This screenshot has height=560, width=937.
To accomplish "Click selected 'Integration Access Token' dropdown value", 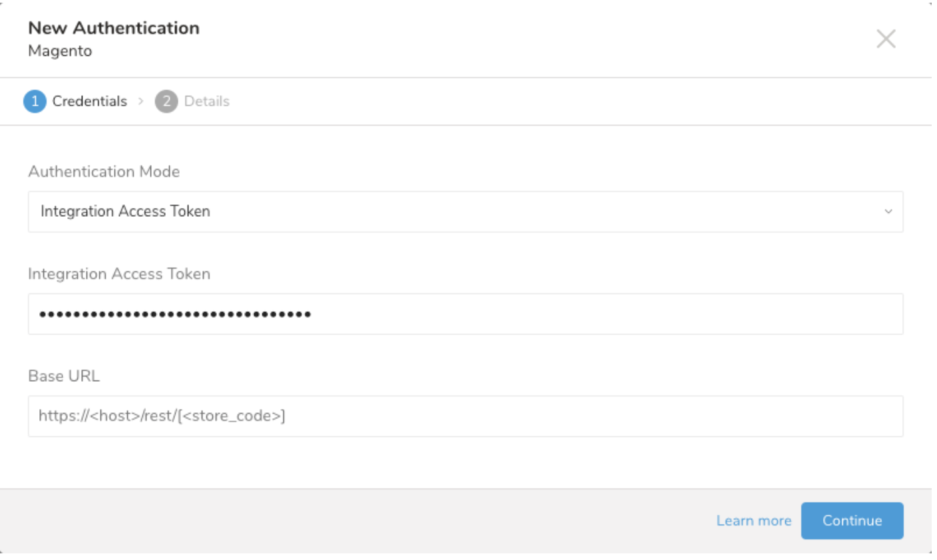I will (x=125, y=211).
